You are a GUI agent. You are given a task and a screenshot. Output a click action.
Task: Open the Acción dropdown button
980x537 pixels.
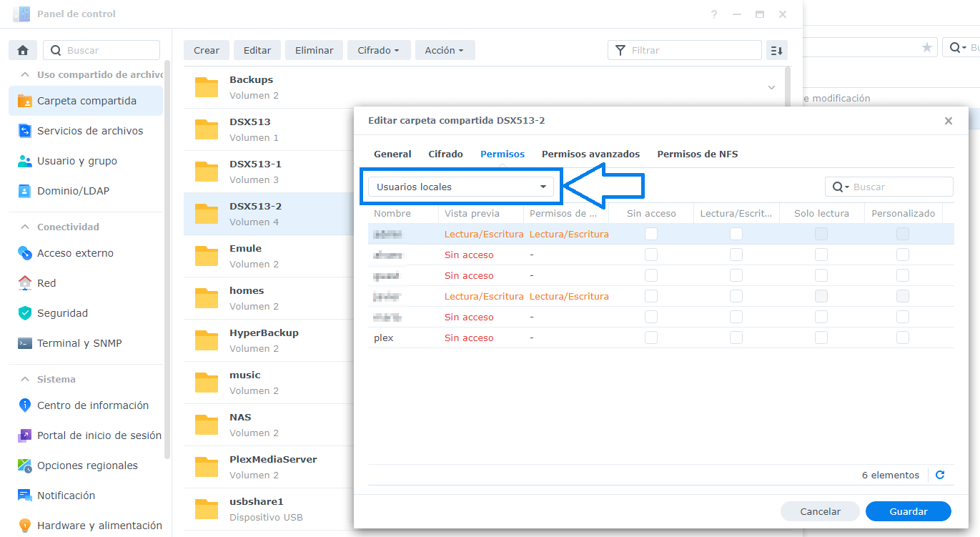pos(445,50)
